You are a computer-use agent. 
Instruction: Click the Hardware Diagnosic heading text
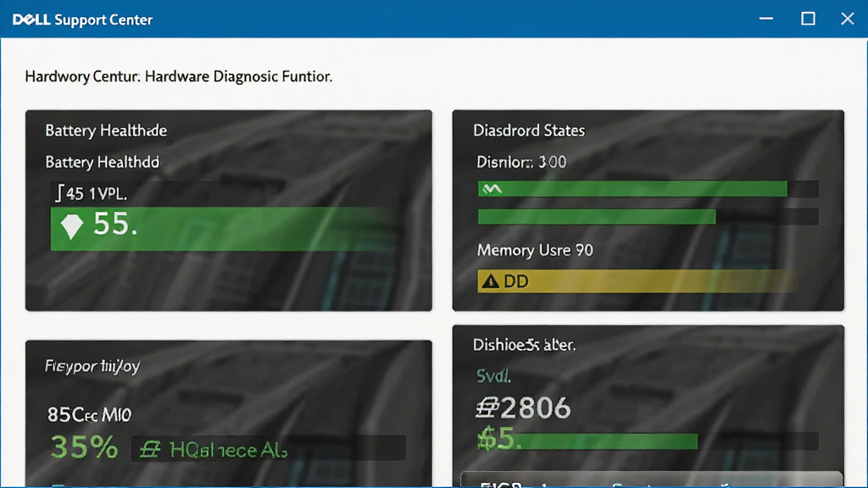click(238, 76)
